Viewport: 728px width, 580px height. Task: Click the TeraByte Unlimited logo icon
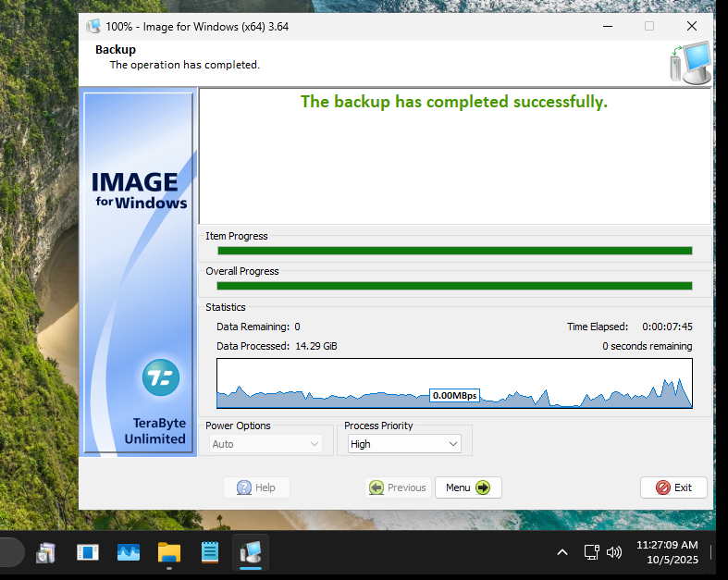click(x=161, y=377)
